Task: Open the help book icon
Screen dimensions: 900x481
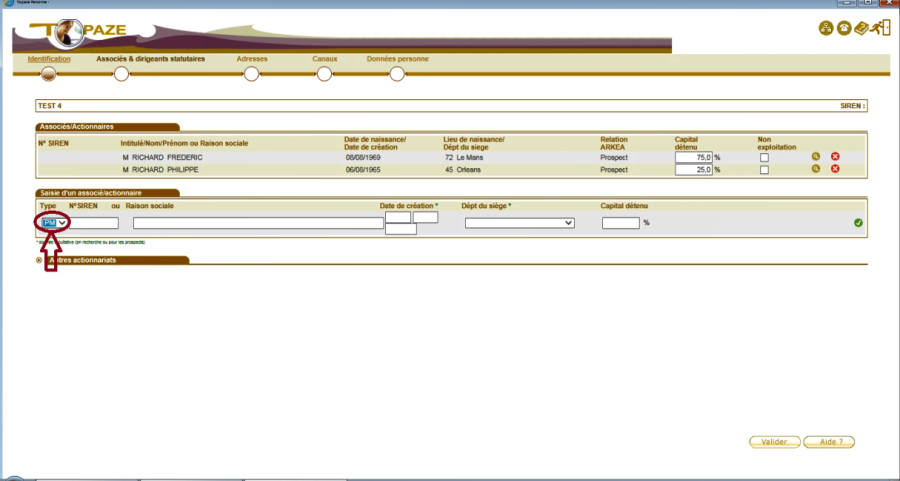Action: pyautogui.click(x=861, y=28)
